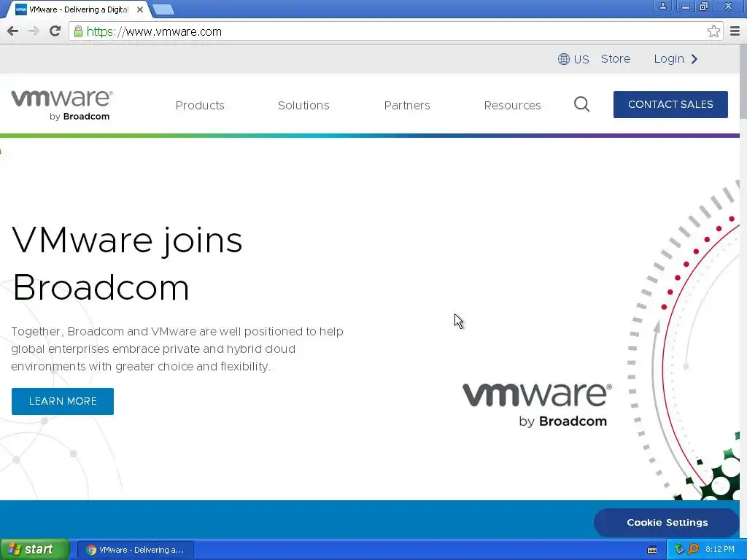This screenshot has height=560, width=747.
Task: Click the LEARN MORE button
Action: tap(63, 401)
